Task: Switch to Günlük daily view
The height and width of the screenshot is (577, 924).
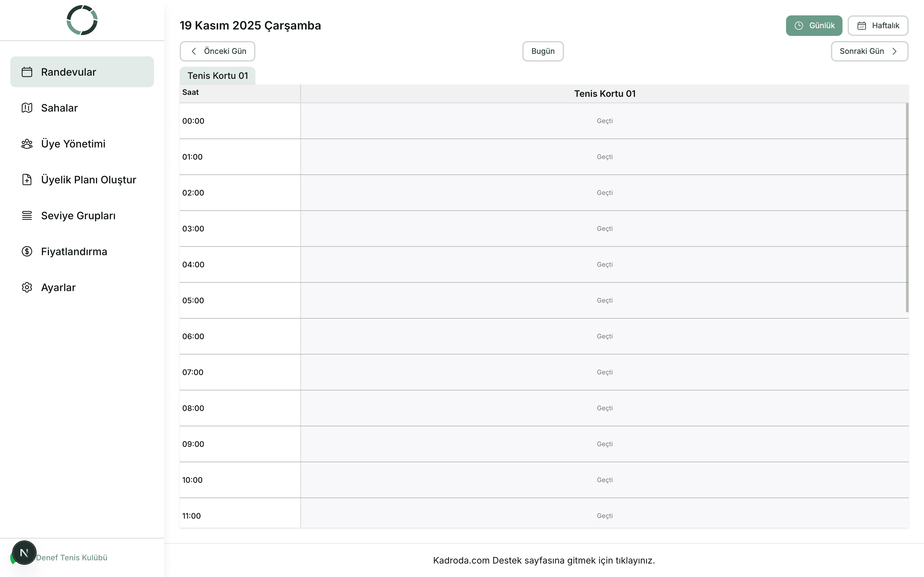Action: (814, 26)
